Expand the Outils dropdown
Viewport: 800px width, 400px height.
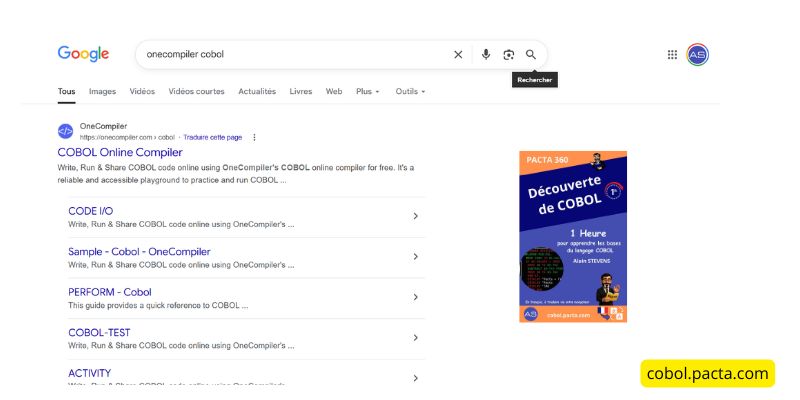point(410,91)
